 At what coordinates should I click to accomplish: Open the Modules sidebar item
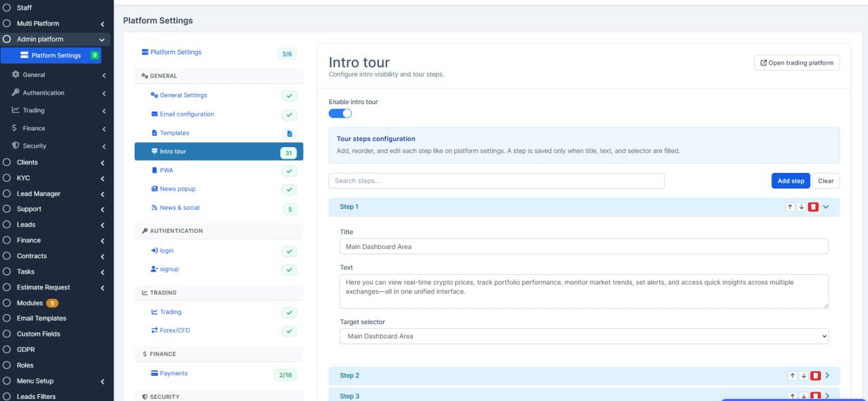click(30, 303)
